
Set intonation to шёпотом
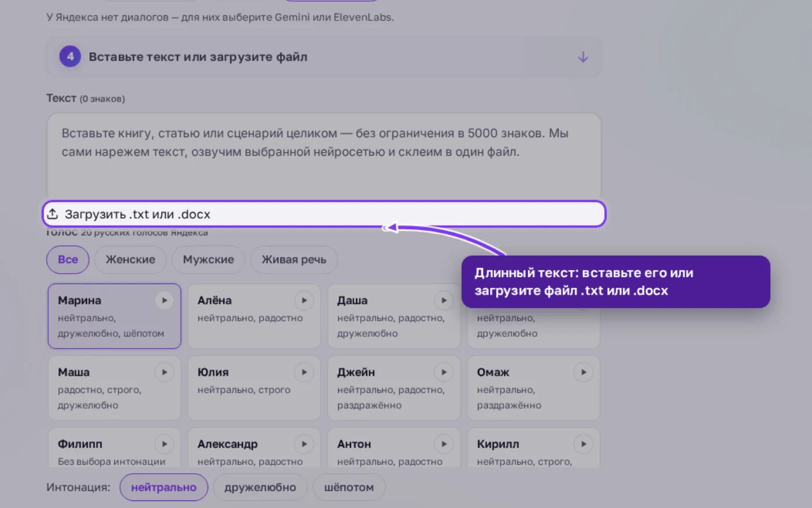click(349, 488)
